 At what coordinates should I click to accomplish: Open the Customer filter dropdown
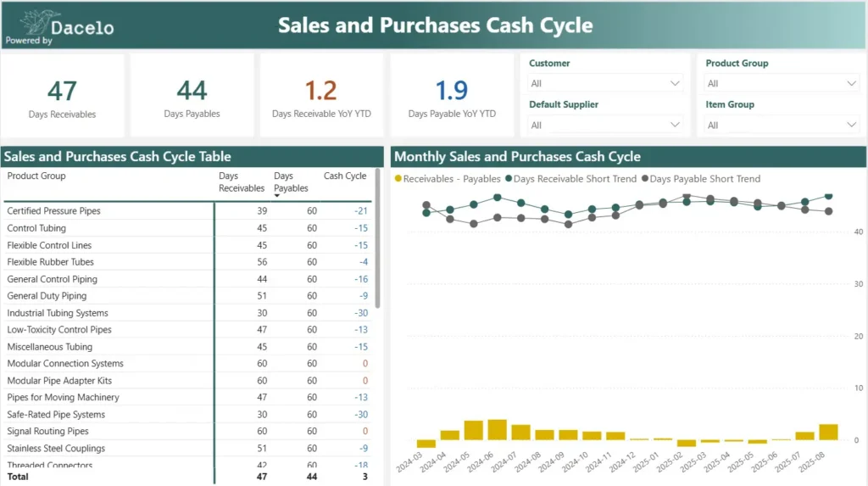coord(604,83)
